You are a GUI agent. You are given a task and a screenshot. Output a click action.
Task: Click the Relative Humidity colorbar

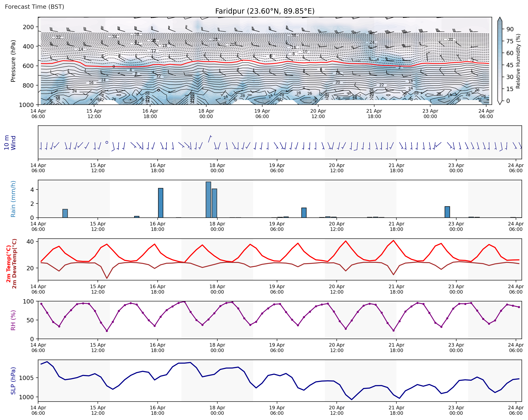point(500,61)
